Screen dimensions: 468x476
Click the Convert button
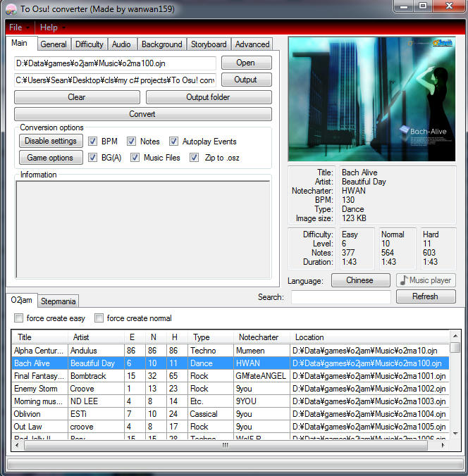(x=143, y=114)
